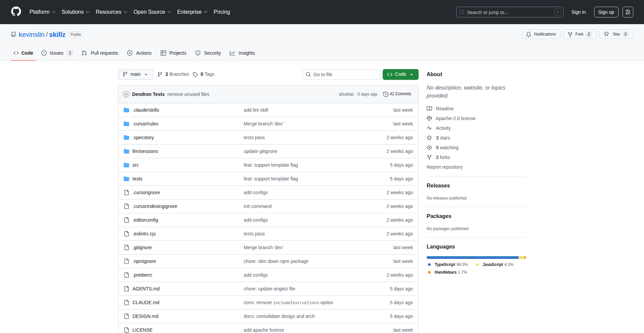The image size is (644, 333).
Task: Open the main branch selector dropdown
Action: click(135, 74)
